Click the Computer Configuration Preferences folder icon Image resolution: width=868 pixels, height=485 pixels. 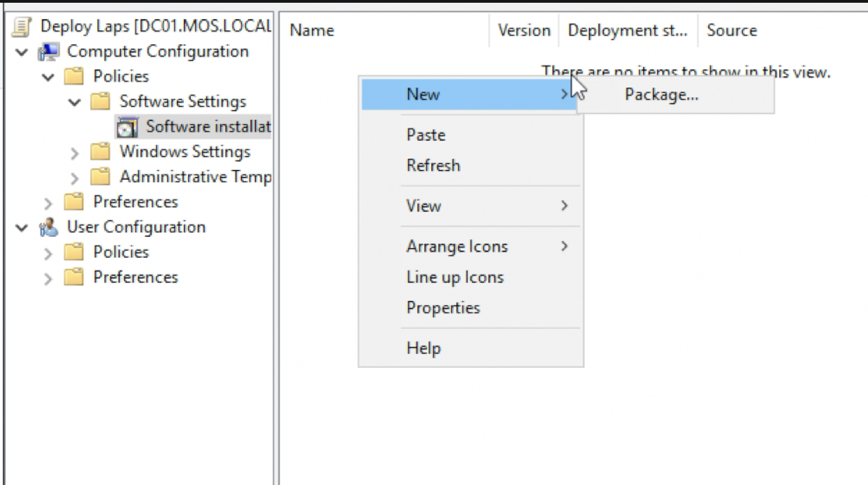point(74,203)
